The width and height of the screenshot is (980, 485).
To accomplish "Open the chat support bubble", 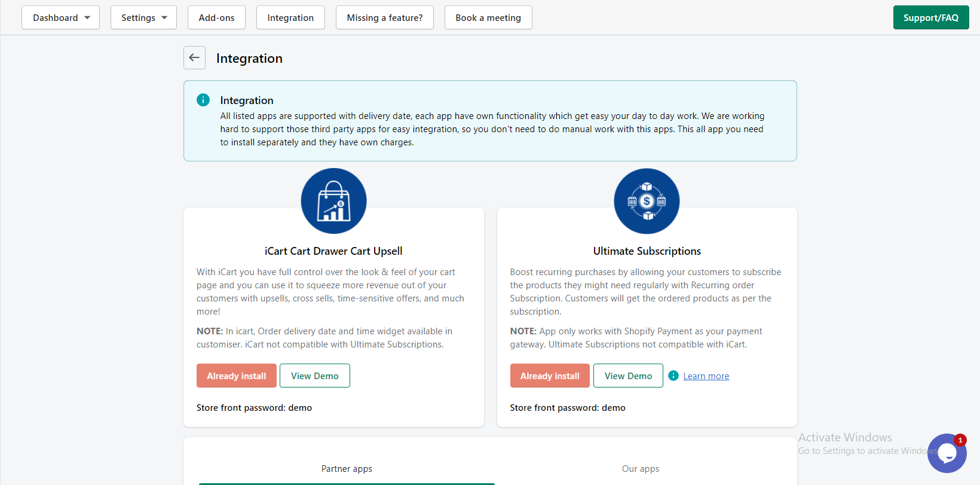I will coord(947,453).
